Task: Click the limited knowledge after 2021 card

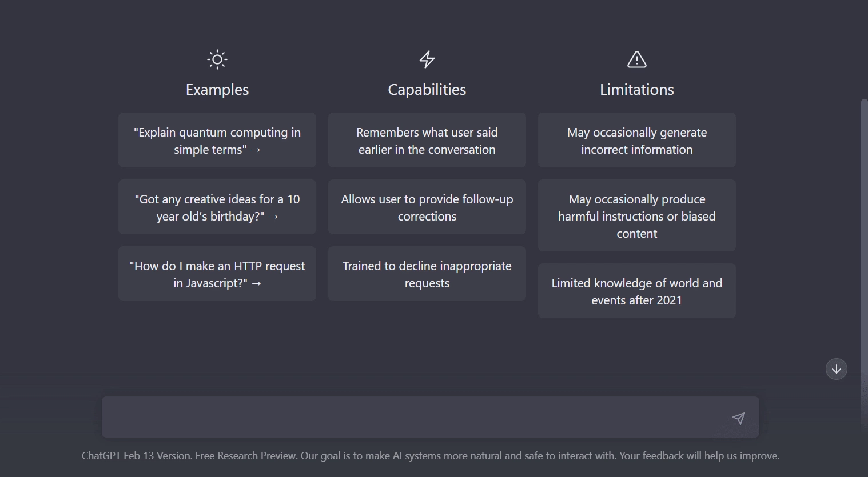Action: click(636, 291)
